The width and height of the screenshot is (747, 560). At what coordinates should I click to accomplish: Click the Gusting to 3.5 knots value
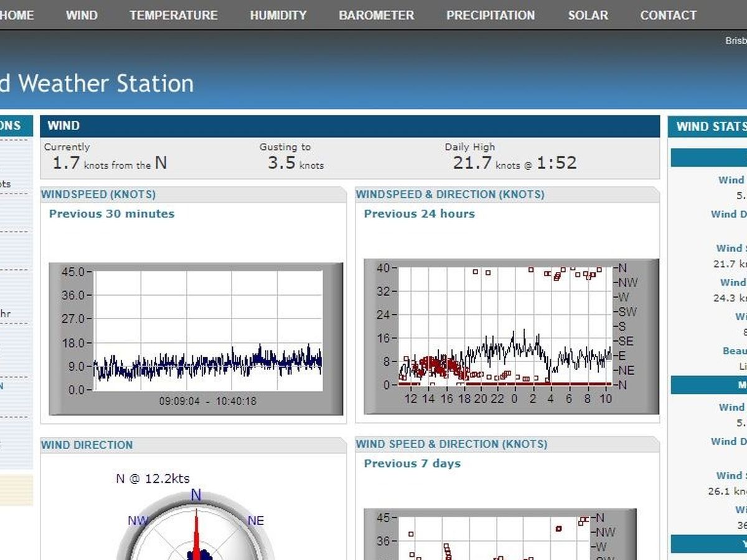click(295, 163)
